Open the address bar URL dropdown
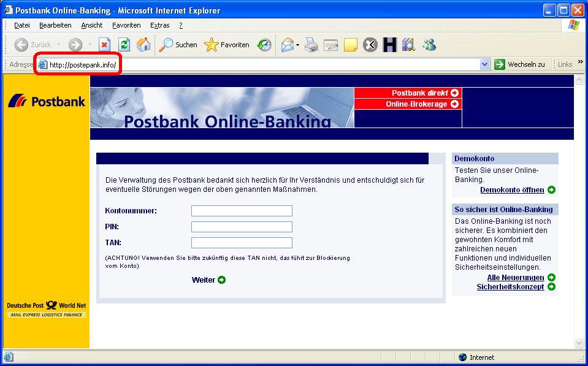Screen dimensions: 588x366 pos(484,64)
